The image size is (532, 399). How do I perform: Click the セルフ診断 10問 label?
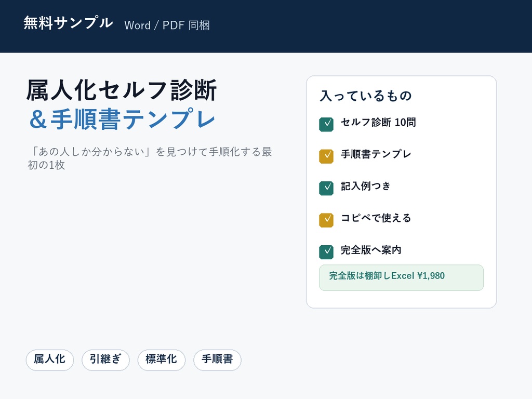378,122
